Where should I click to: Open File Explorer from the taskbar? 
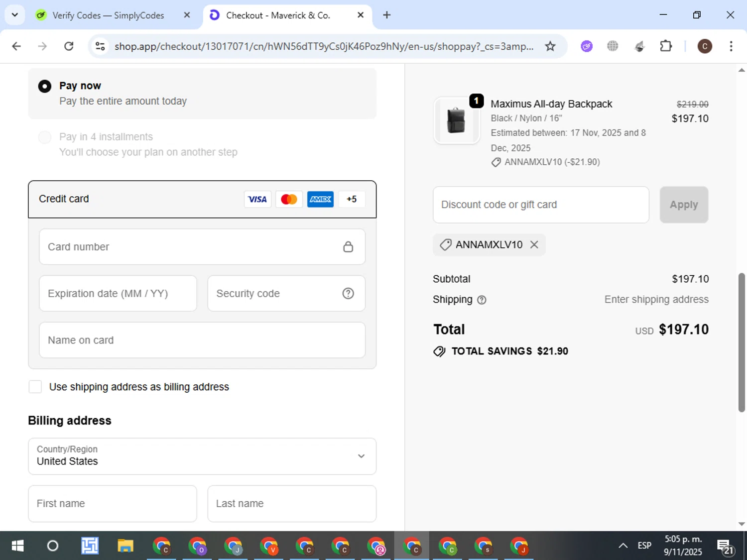(125, 546)
